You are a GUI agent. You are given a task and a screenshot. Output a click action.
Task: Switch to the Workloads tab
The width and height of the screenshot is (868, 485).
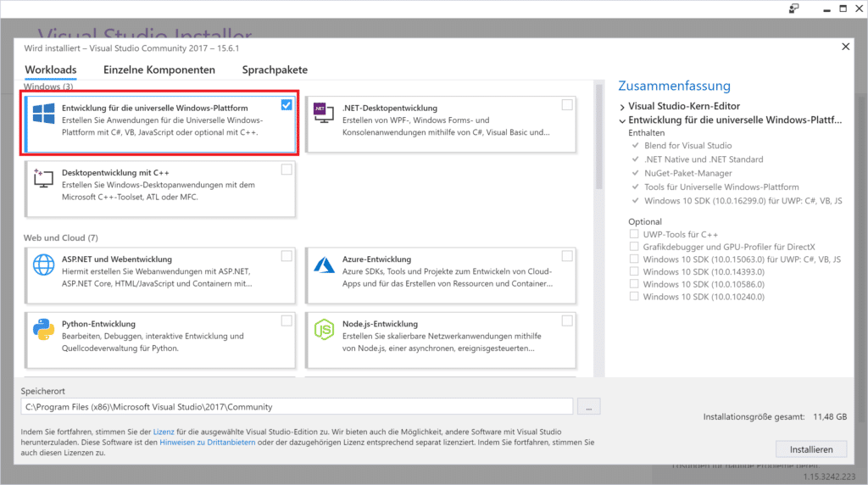pos(51,70)
